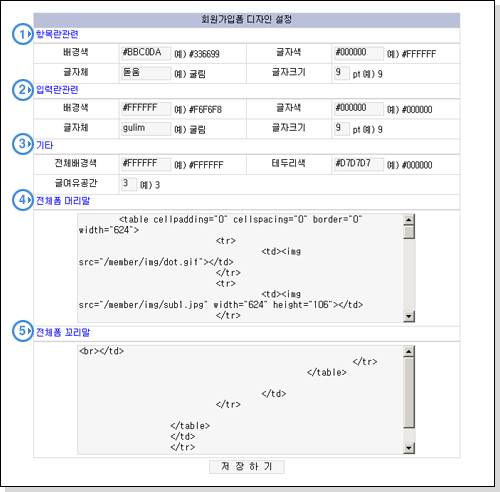Image resolution: width=500 pixels, height=492 pixels.
Task: Click the numbered marker 2 icon
Action: pos(23,90)
